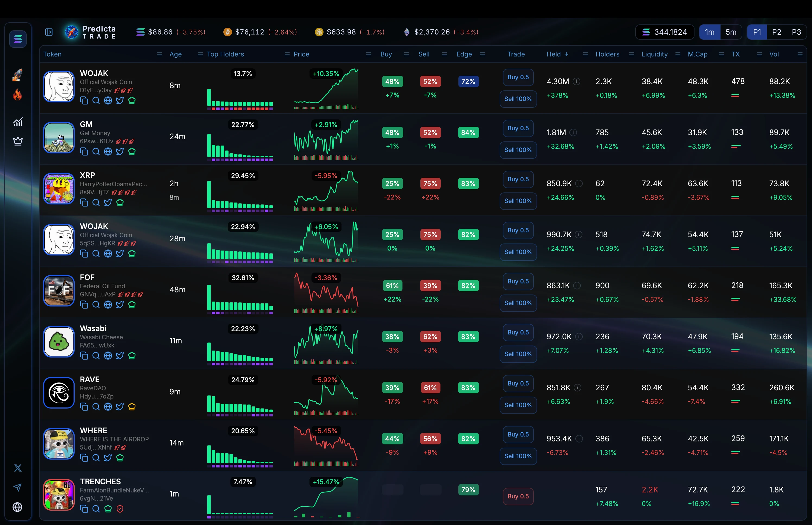Open Twitter link for FOF token
The image size is (812, 525).
(x=120, y=304)
